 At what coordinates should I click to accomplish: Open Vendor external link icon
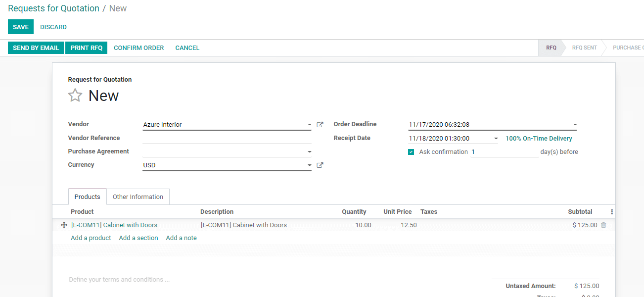[320, 125]
